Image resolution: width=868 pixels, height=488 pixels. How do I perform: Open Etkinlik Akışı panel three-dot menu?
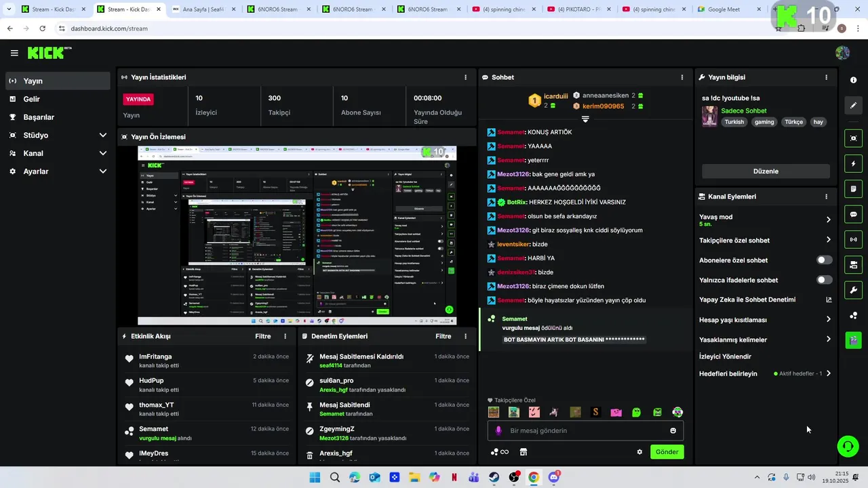pos(285,336)
